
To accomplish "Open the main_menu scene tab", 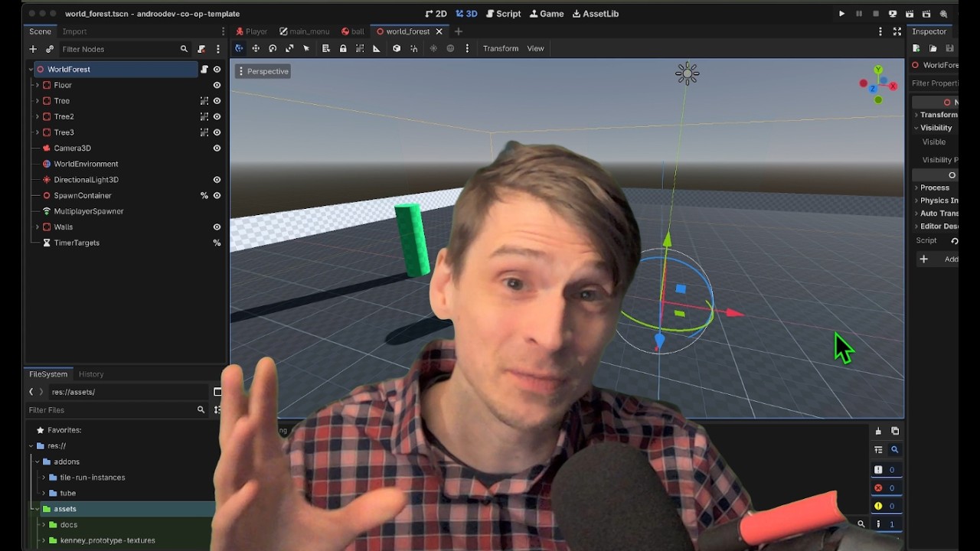I will pyautogui.click(x=305, y=31).
